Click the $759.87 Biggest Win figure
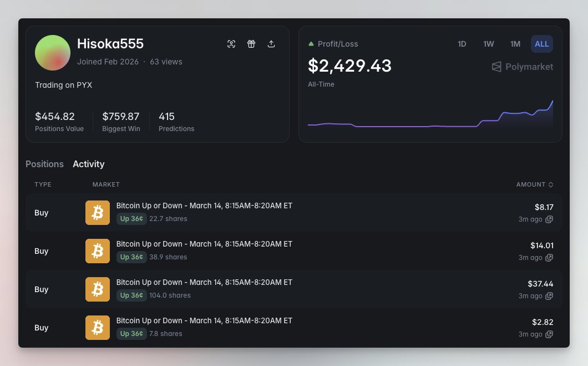Screen dimensions: 588x366 pyautogui.click(x=121, y=117)
